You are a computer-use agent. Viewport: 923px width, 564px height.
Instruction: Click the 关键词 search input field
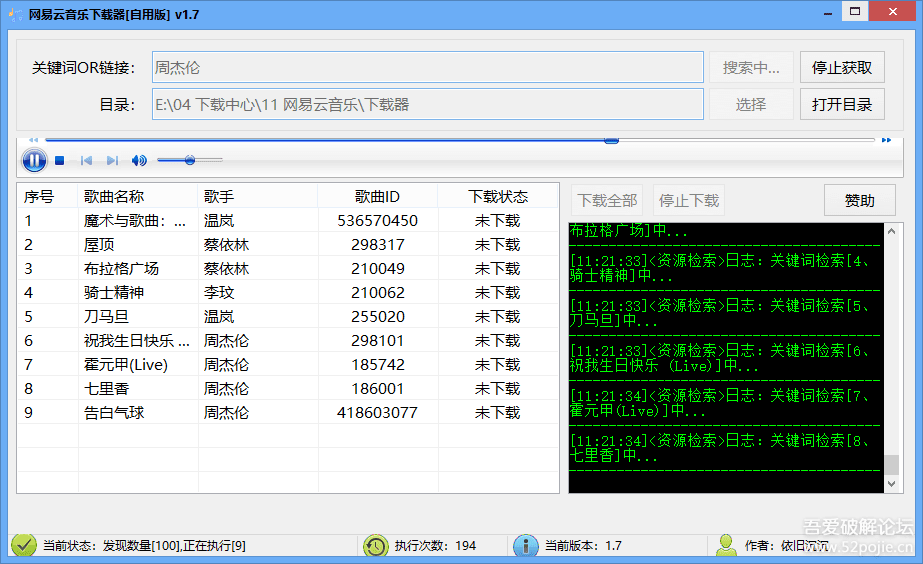pos(427,68)
